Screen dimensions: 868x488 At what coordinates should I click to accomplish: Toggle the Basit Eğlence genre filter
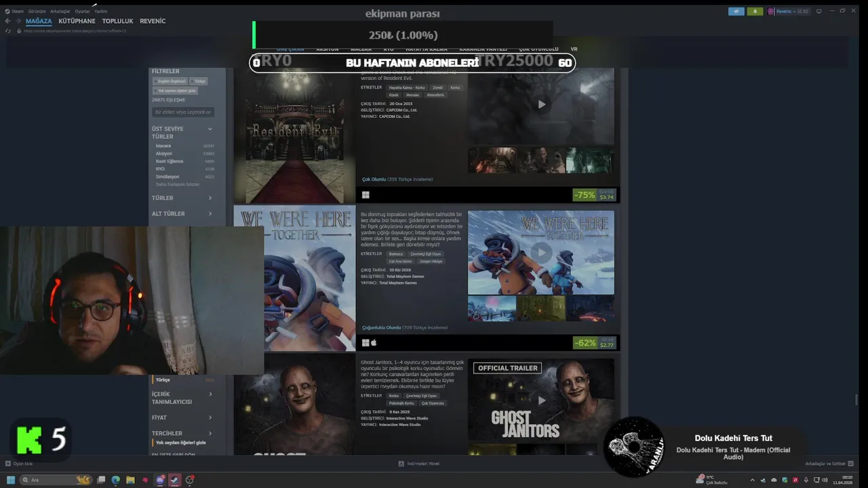184,161
